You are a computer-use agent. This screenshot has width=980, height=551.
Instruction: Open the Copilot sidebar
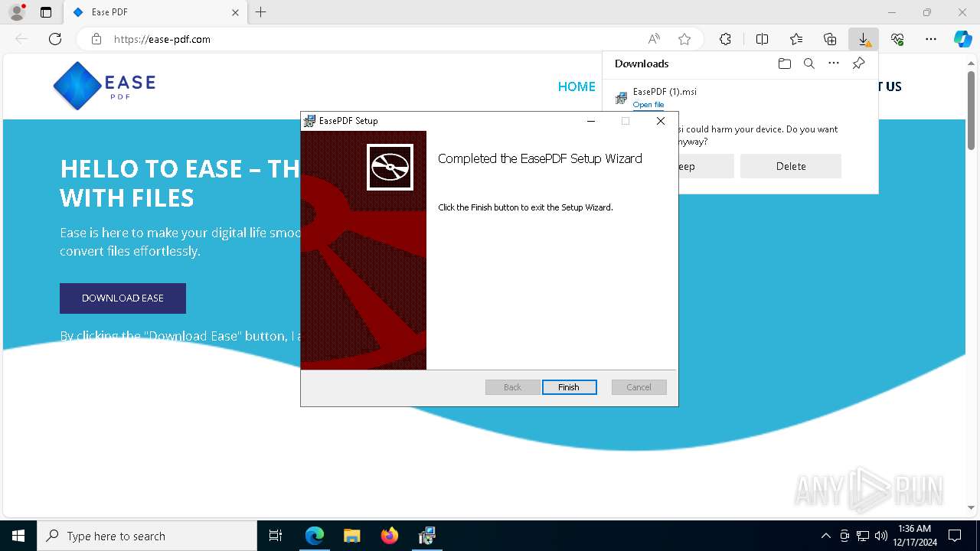pos(962,39)
